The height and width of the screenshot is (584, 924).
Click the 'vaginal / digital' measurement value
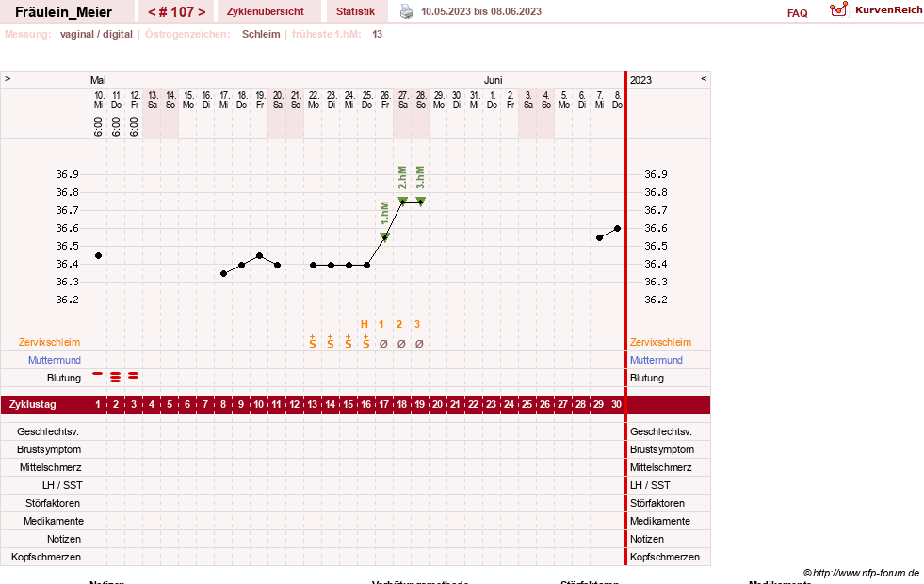[x=96, y=34]
